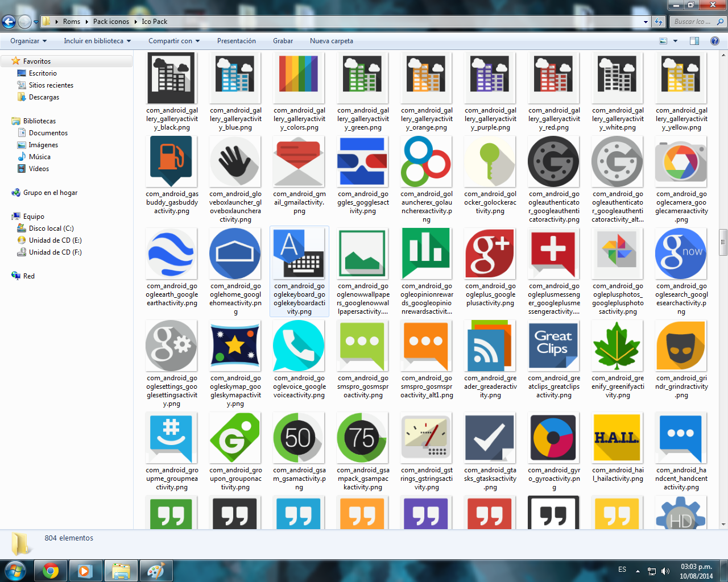
Task: Open Google Chrome from the taskbar
Action: (51, 571)
